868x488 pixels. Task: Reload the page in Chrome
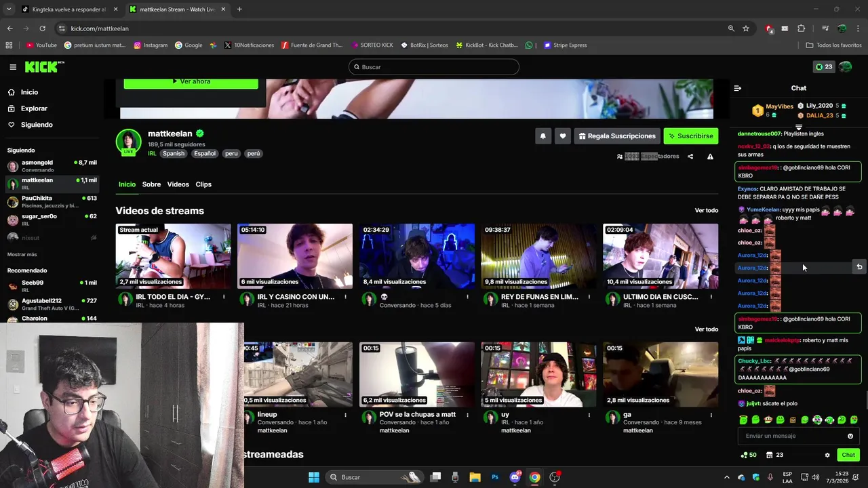[x=42, y=28]
